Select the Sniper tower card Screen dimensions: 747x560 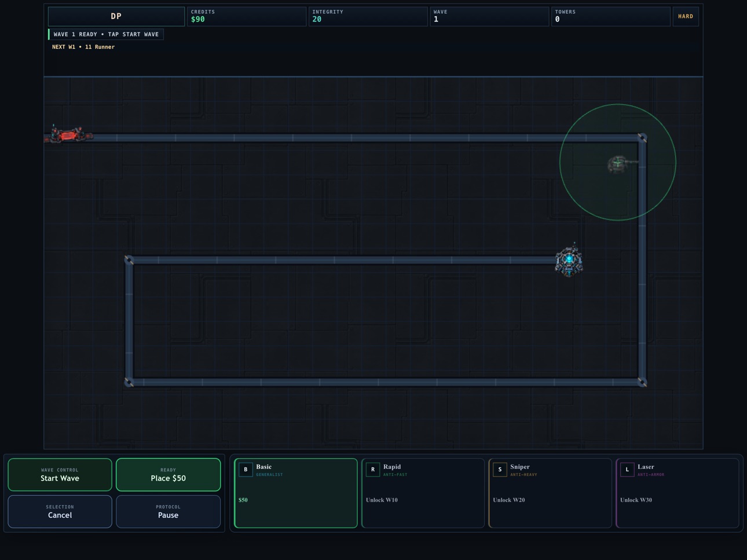click(x=550, y=493)
